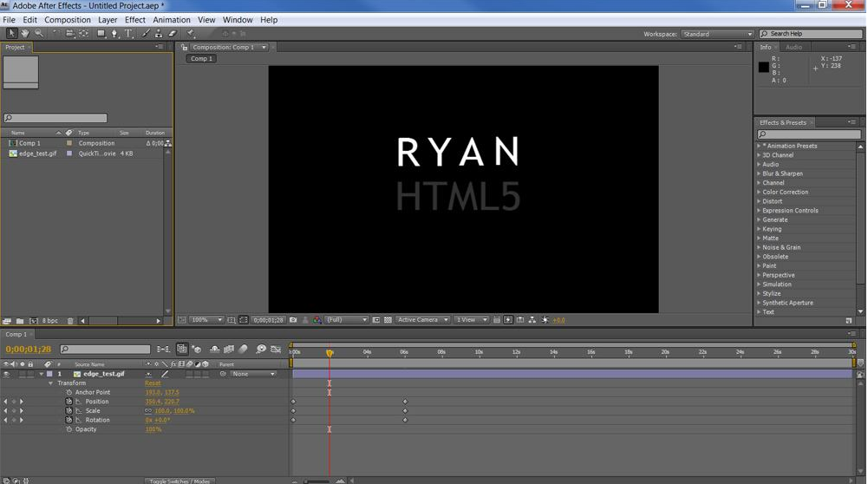Toggle Position stopwatch for keyframing
Screen dimensions: 868x484
(69, 402)
